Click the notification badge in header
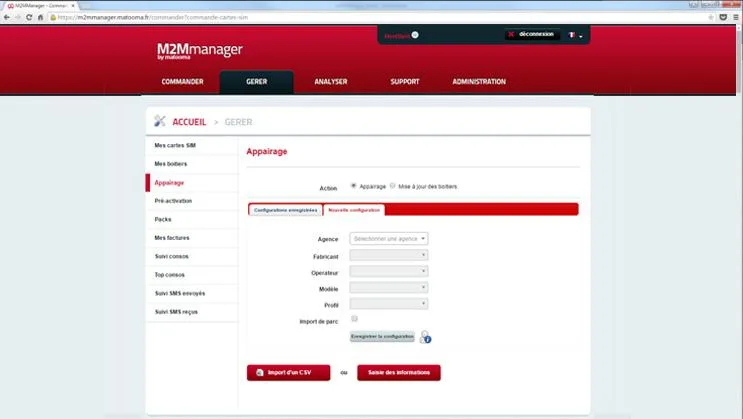This screenshot has width=743, height=419. point(415,35)
